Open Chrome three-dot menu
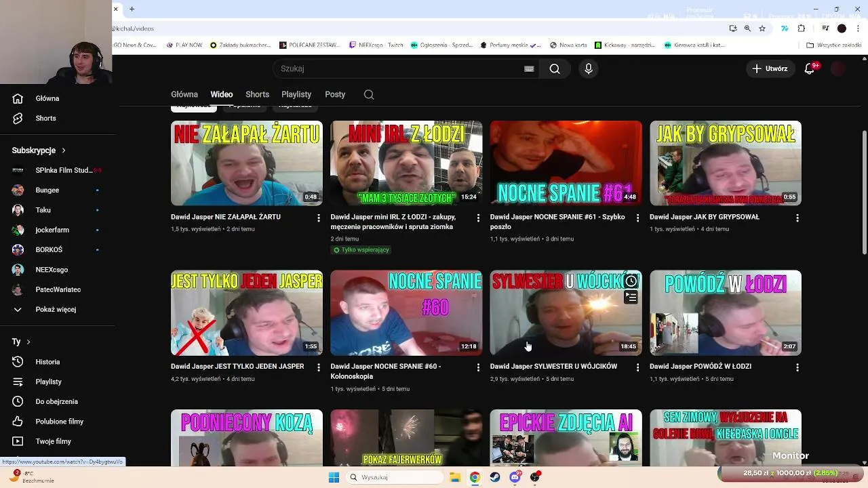The image size is (868, 488). pyautogui.click(x=858, y=28)
